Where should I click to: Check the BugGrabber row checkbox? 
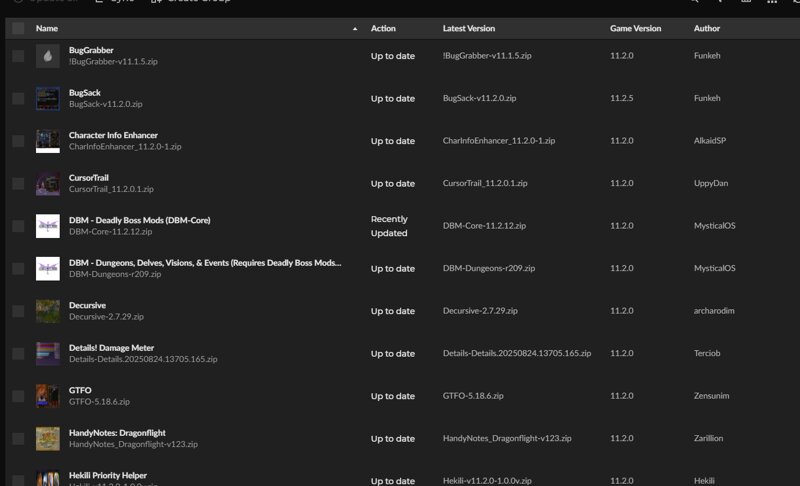[x=18, y=56]
